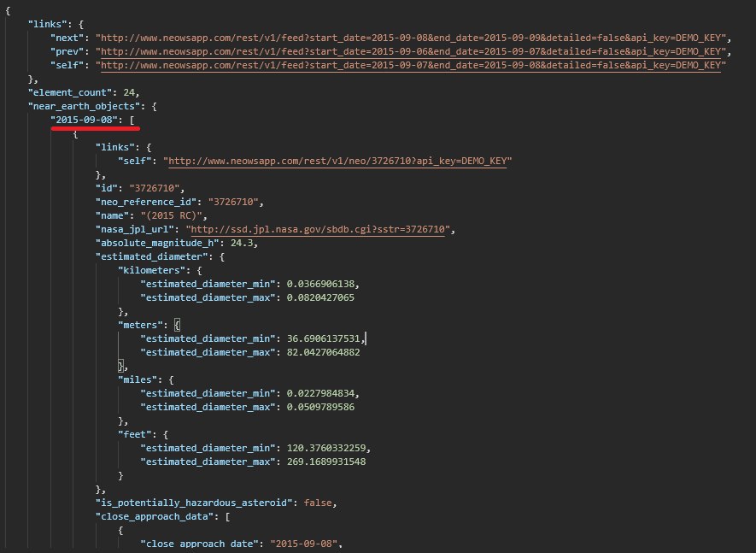This screenshot has width=756, height=553.
Task: Click the "feet" key
Action: click(134, 434)
